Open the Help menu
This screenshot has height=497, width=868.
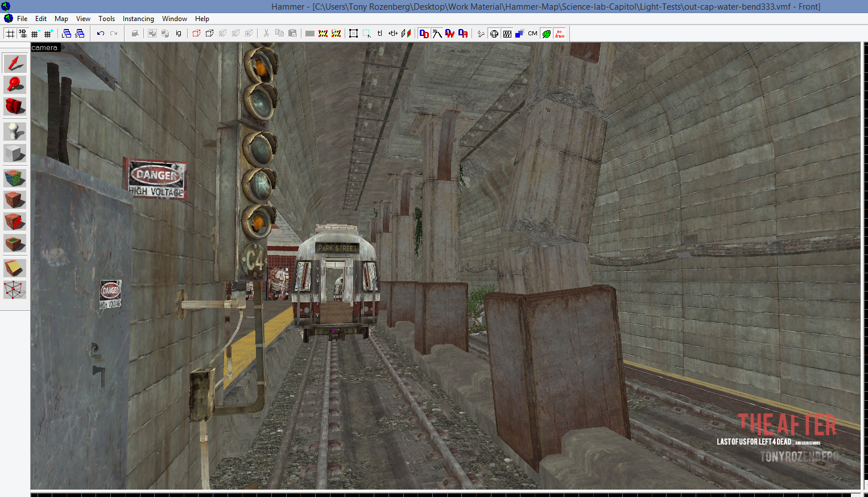click(202, 19)
